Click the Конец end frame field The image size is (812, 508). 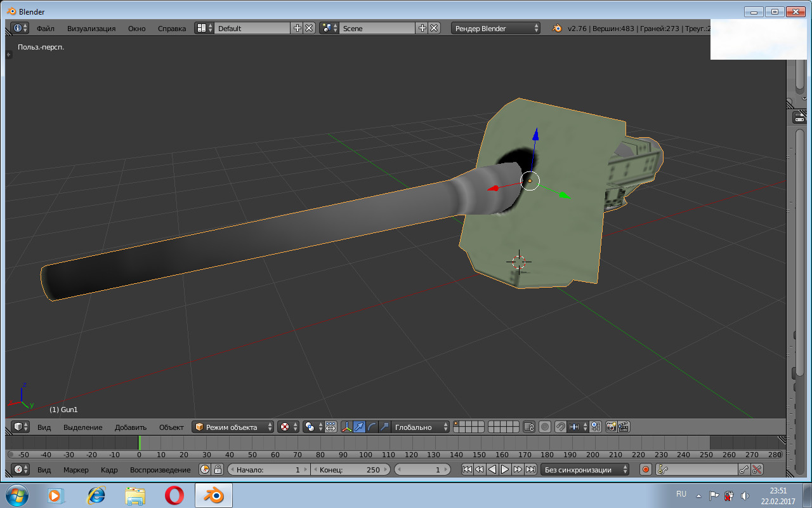tap(350, 469)
